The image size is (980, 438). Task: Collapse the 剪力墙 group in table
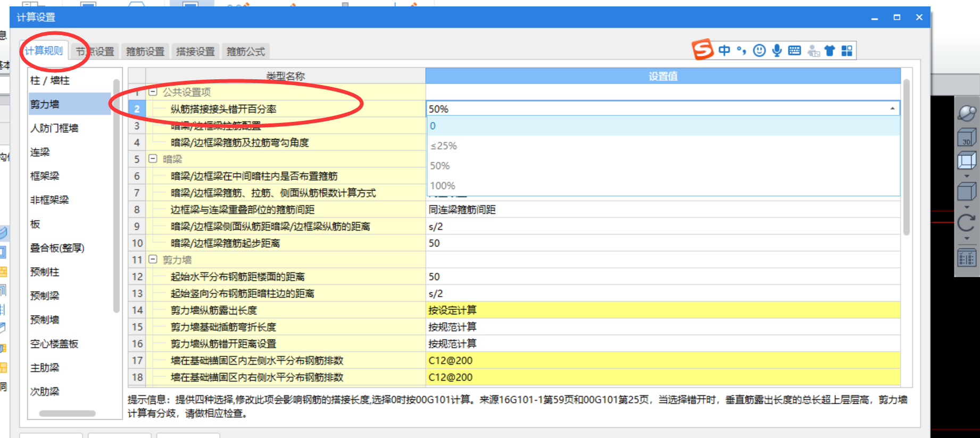(x=153, y=259)
